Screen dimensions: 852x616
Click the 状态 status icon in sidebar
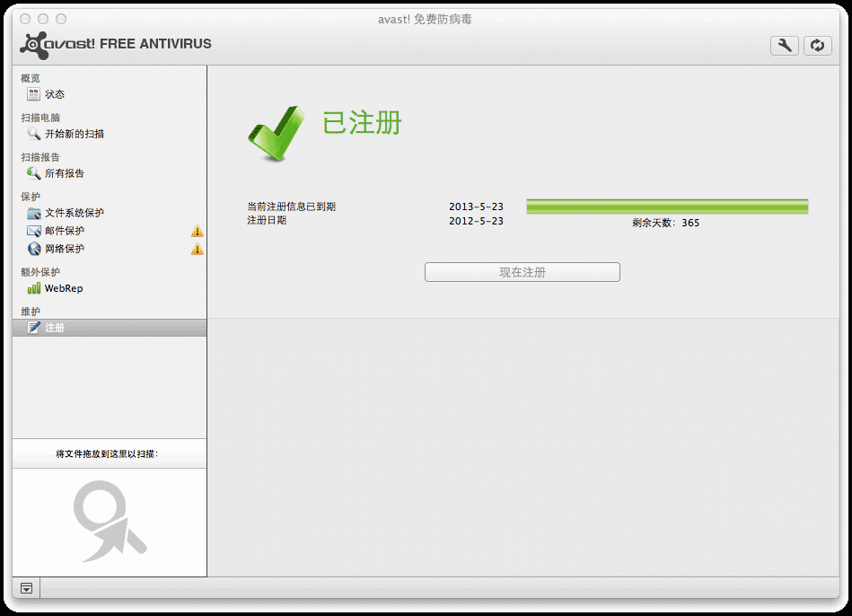(34, 94)
